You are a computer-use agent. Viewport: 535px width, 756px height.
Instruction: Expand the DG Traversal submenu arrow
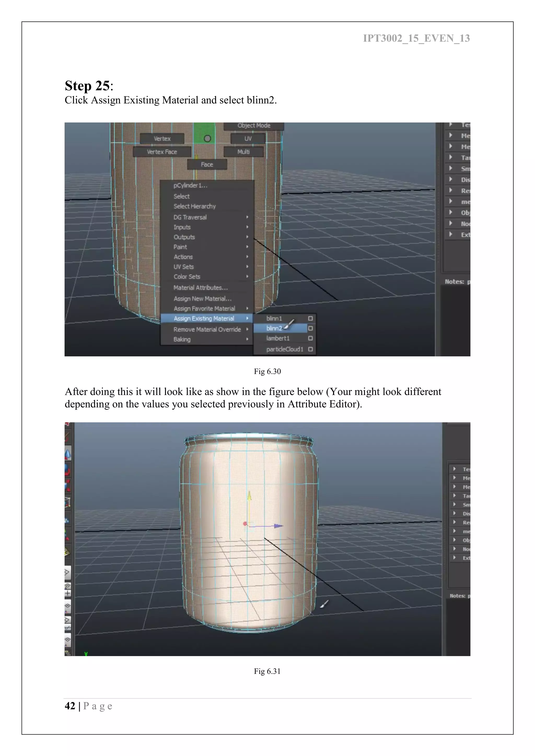click(247, 217)
